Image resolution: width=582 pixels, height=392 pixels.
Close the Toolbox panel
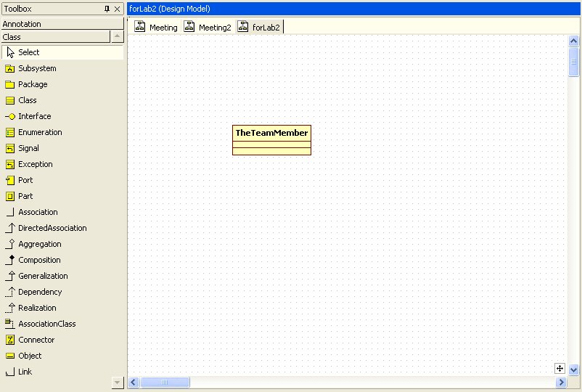118,9
